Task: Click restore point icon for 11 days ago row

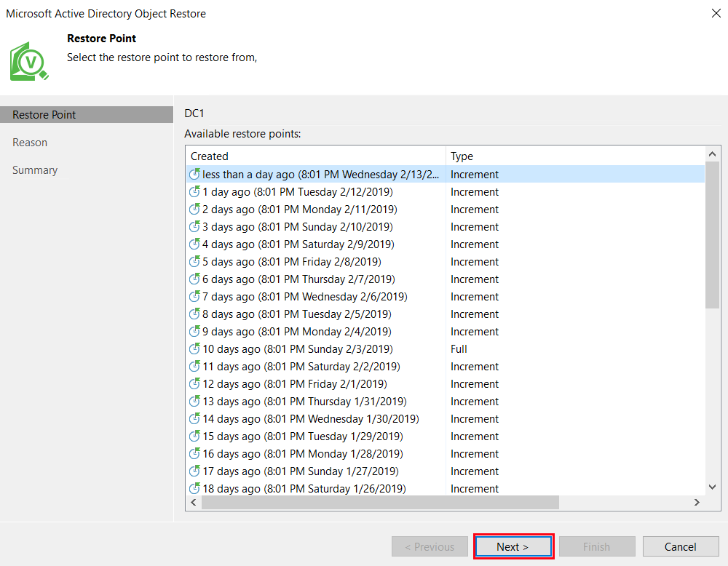Action: point(194,367)
